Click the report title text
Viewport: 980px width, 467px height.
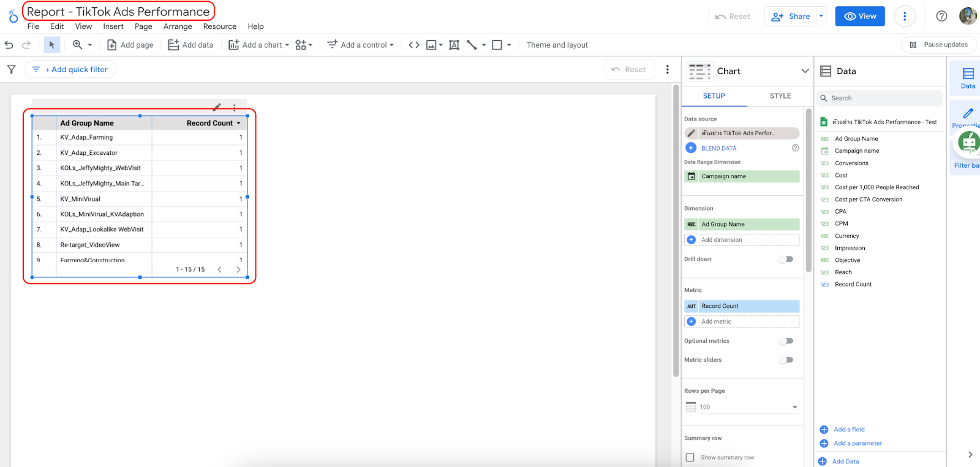point(118,12)
